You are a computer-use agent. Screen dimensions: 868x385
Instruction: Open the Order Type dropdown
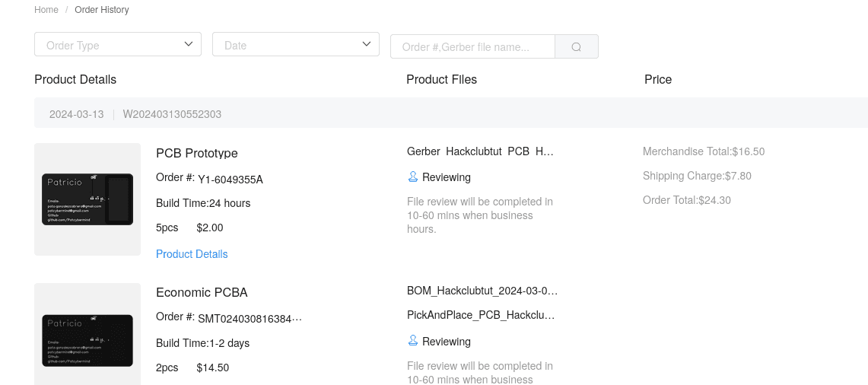point(117,45)
